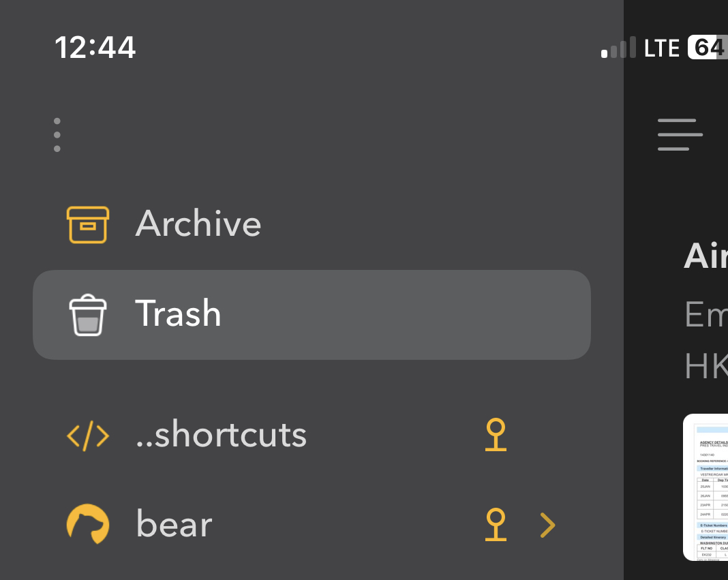Open the ..shortcuts tag

pyautogui.click(x=222, y=436)
